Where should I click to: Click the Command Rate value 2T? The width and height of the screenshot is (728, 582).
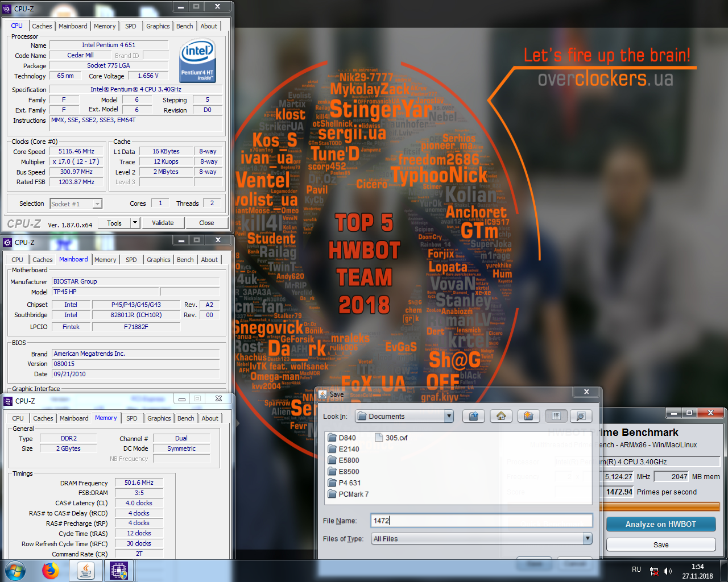tap(139, 554)
